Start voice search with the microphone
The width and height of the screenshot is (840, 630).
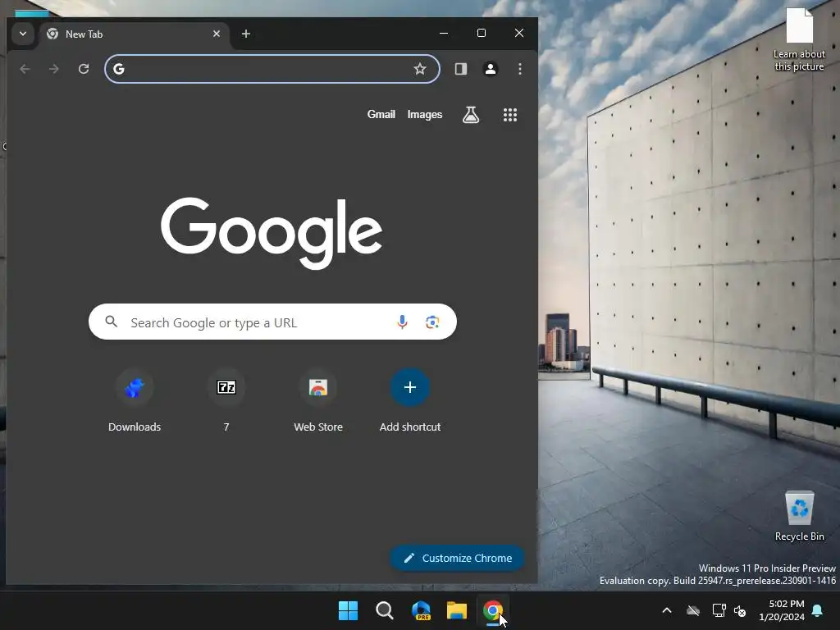402,322
